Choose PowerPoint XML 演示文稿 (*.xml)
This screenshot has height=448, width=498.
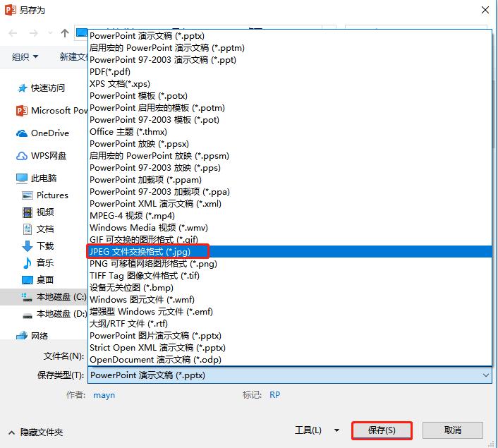290,204
